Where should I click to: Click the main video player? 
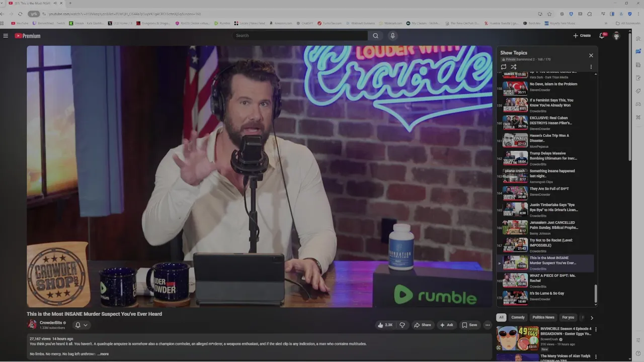tap(260, 176)
